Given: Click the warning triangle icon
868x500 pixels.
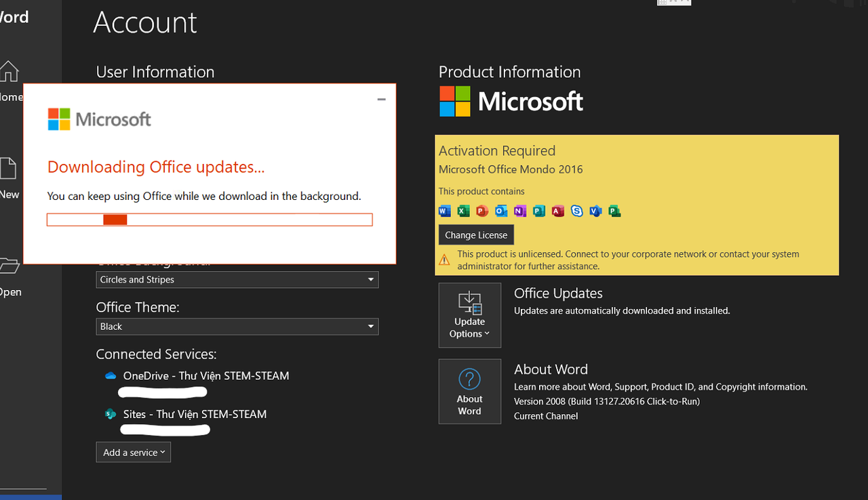Looking at the screenshot, I should 444,259.
